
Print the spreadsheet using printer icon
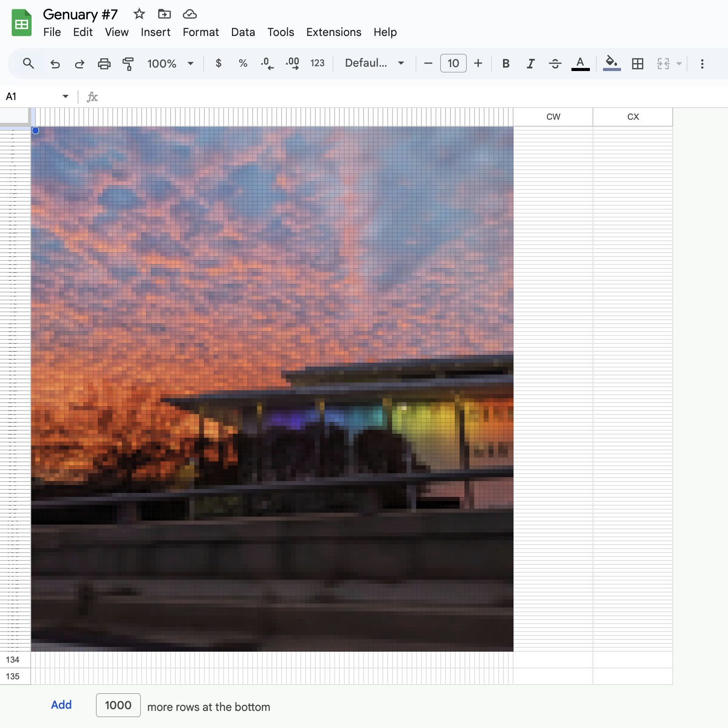point(104,64)
